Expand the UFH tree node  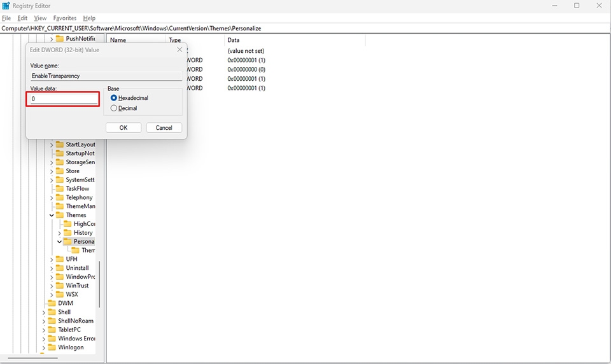pos(52,259)
